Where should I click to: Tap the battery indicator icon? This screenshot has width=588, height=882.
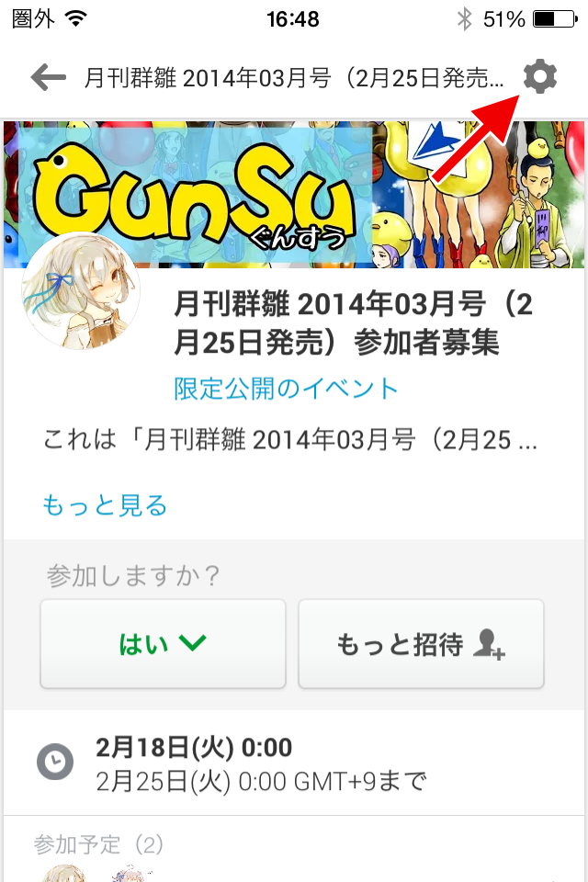click(x=555, y=19)
